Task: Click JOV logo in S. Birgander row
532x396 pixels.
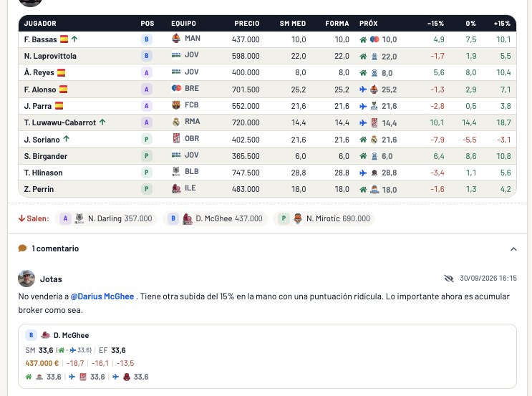Action: tap(175, 155)
